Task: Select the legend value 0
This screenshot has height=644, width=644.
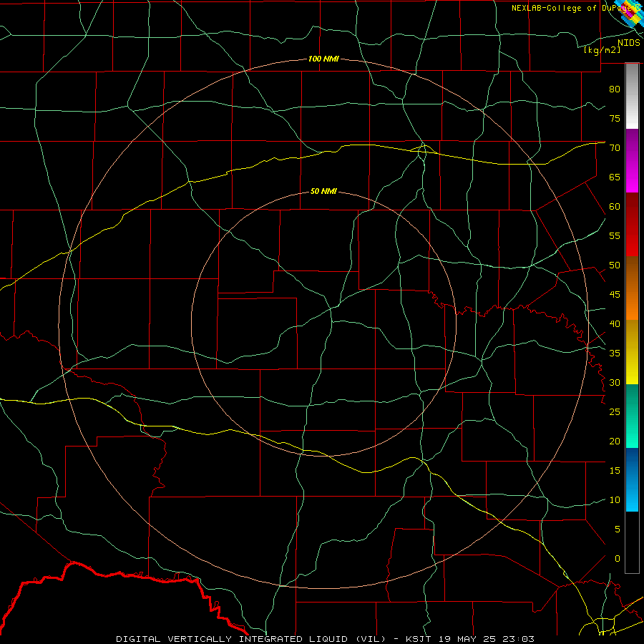Action: tap(618, 559)
